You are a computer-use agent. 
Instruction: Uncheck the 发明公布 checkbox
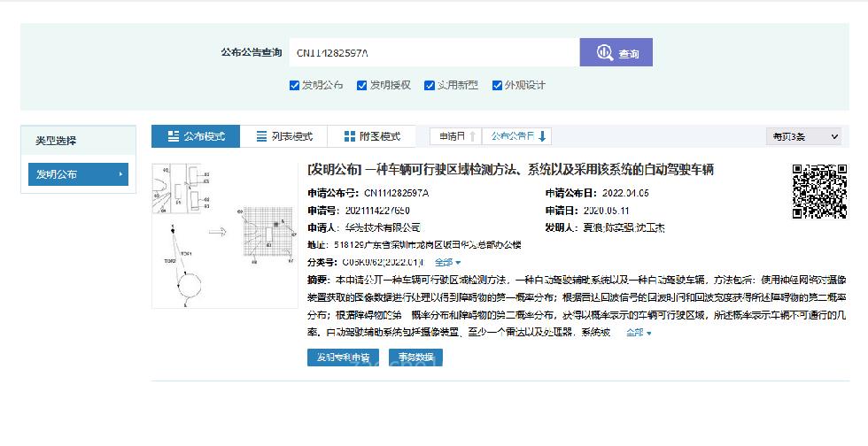[x=295, y=86]
